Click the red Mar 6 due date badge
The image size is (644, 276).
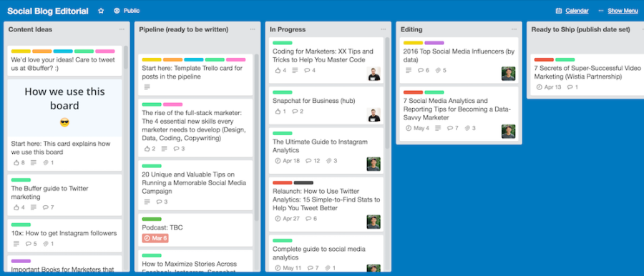pyautogui.click(x=155, y=238)
